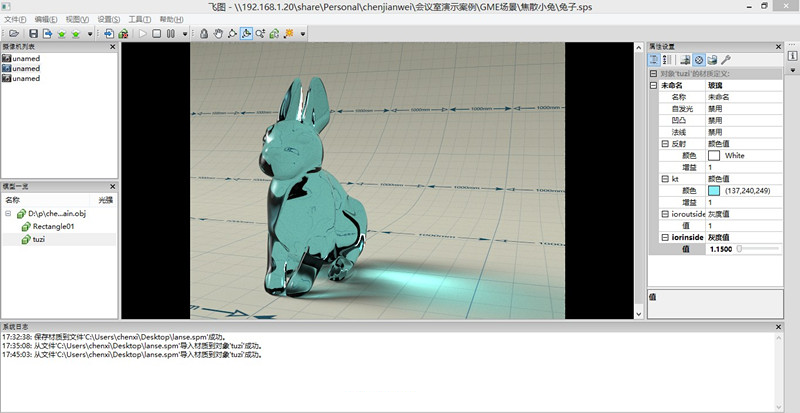Click the 17:45:03 log entry line
The width and height of the screenshot is (800, 413).
[x=133, y=355]
